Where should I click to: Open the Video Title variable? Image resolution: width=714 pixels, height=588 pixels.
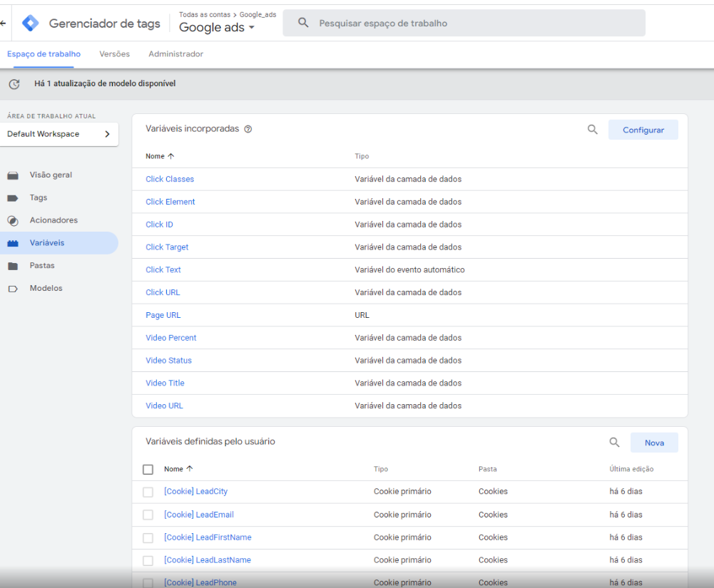(x=165, y=383)
